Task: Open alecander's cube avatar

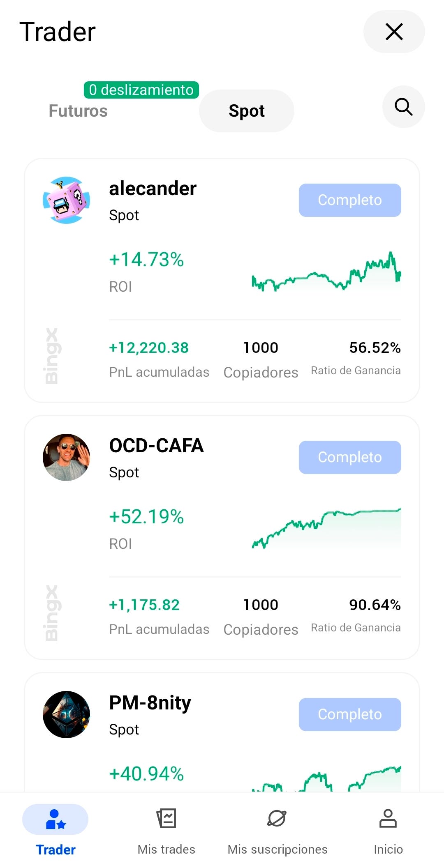Action: (66, 200)
